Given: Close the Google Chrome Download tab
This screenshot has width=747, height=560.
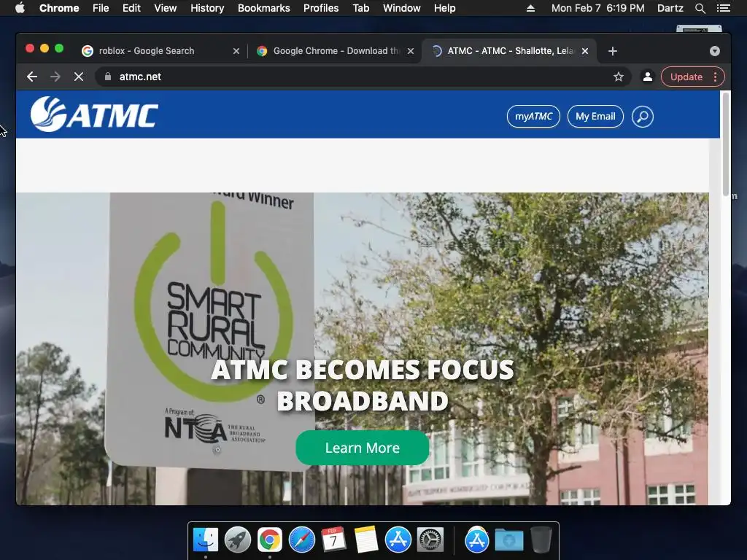Looking at the screenshot, I should (x=410, y=51).
